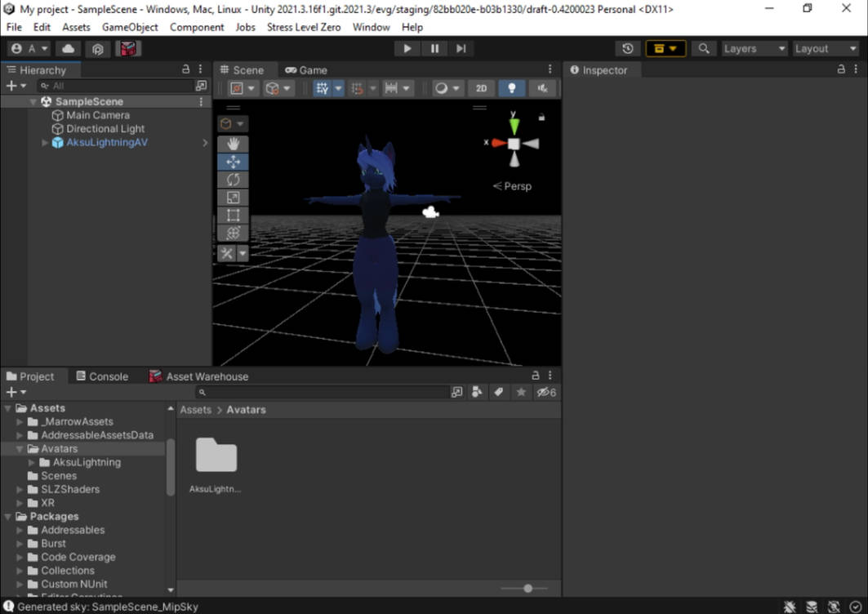Switch to the Console tab
The image size is (868, 614).
point(102,376)
